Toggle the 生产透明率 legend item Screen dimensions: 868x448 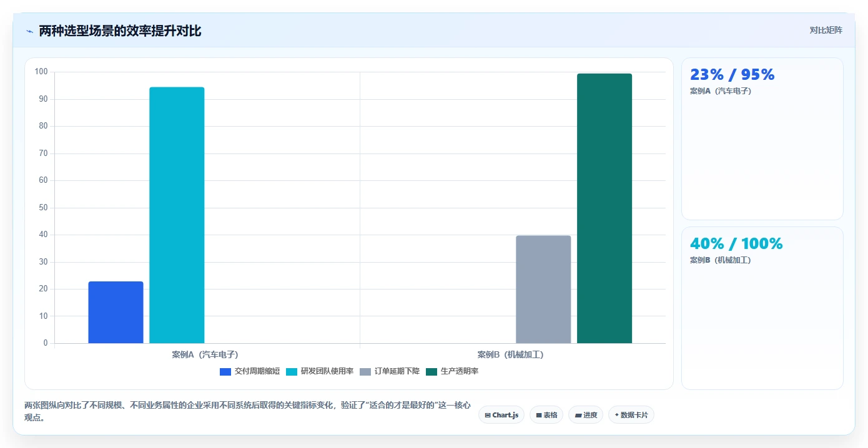[x=452, y=371]
